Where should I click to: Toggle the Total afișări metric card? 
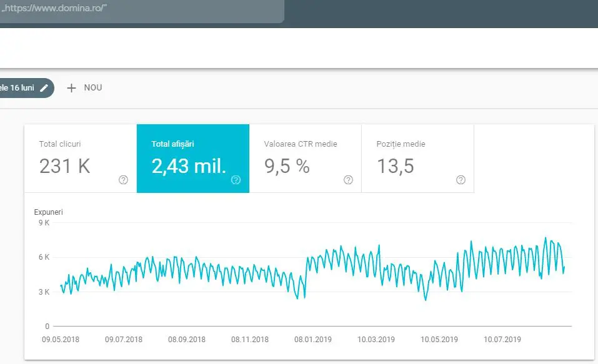[193, 159]
